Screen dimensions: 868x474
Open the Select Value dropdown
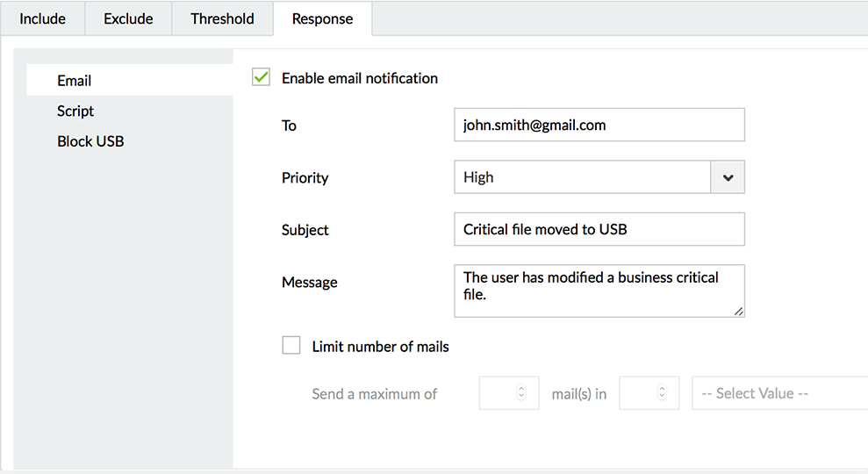coord(779,393)
